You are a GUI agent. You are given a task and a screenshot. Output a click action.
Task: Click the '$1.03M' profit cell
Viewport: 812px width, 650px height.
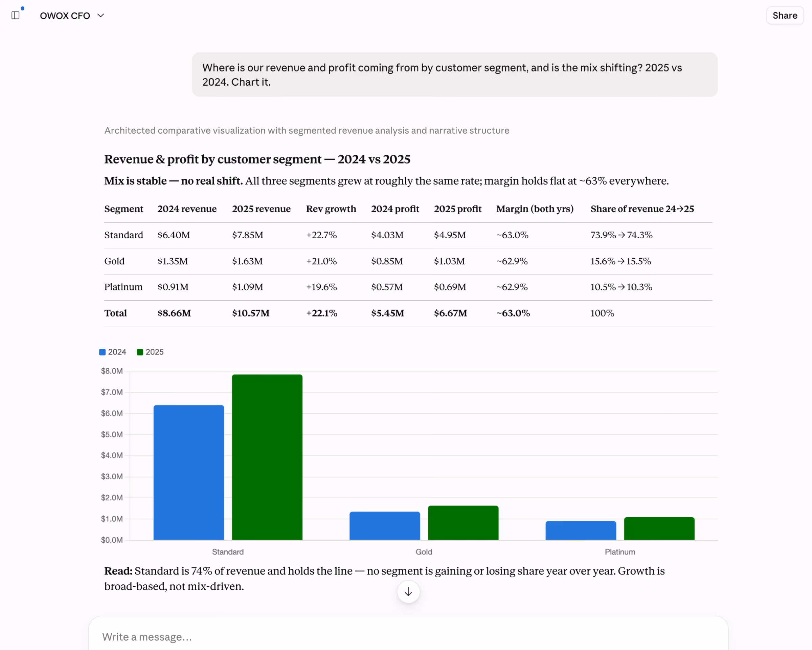point(449,261)
